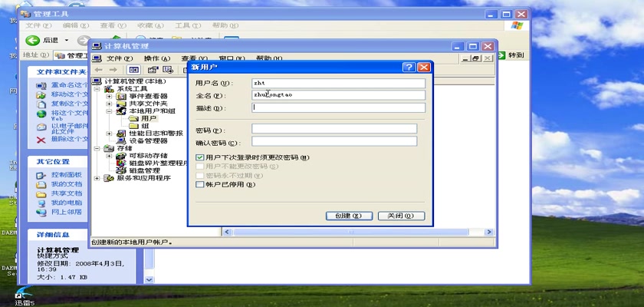
Task: Click the right scroll arrow in 计算机管理
Action: pos(488,233)
